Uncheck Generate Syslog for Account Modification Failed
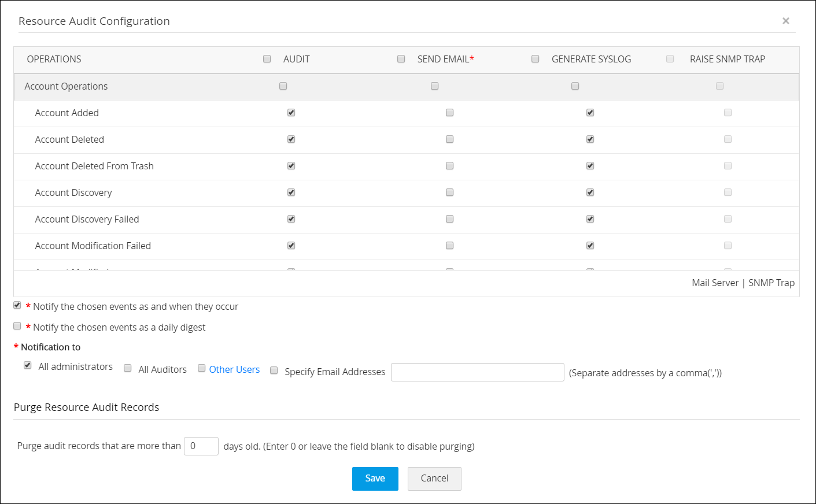The height and width of the screenshot is (504, 816). (590, 245)
